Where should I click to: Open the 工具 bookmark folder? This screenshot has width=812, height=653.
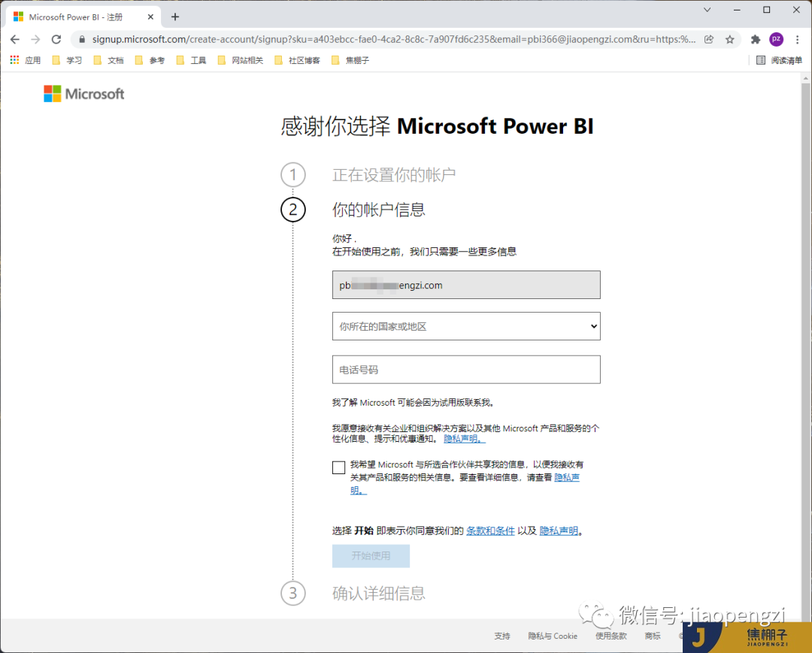coord(192,61)
